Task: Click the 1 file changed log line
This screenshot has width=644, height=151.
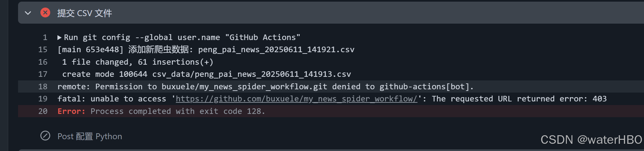Action: 138,62
